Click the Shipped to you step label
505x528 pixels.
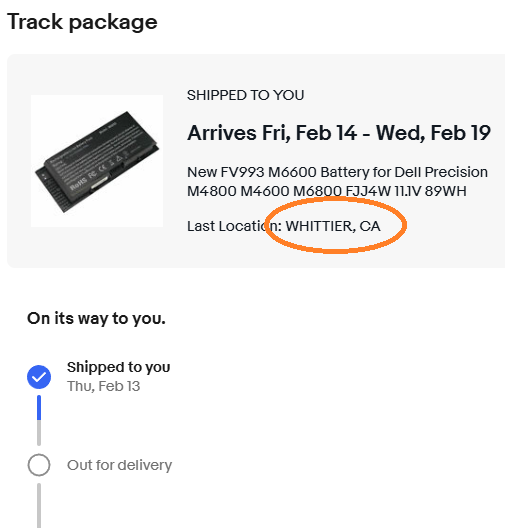click(x=119, y=367)
